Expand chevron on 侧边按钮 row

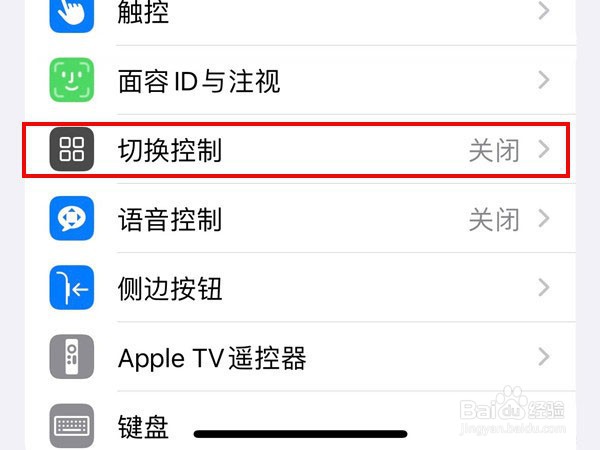[x=544, y=288]
